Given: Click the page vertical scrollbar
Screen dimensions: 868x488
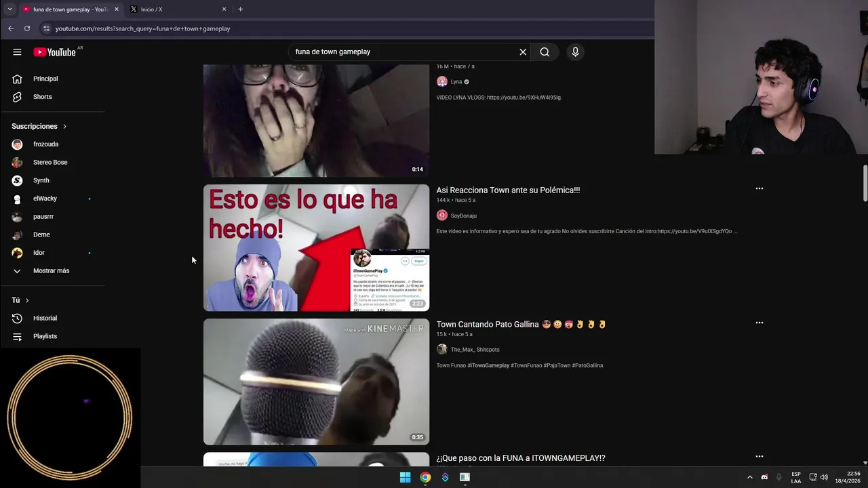Looking at the screenshot, I should pyautogui.click(x=865, y=183).
